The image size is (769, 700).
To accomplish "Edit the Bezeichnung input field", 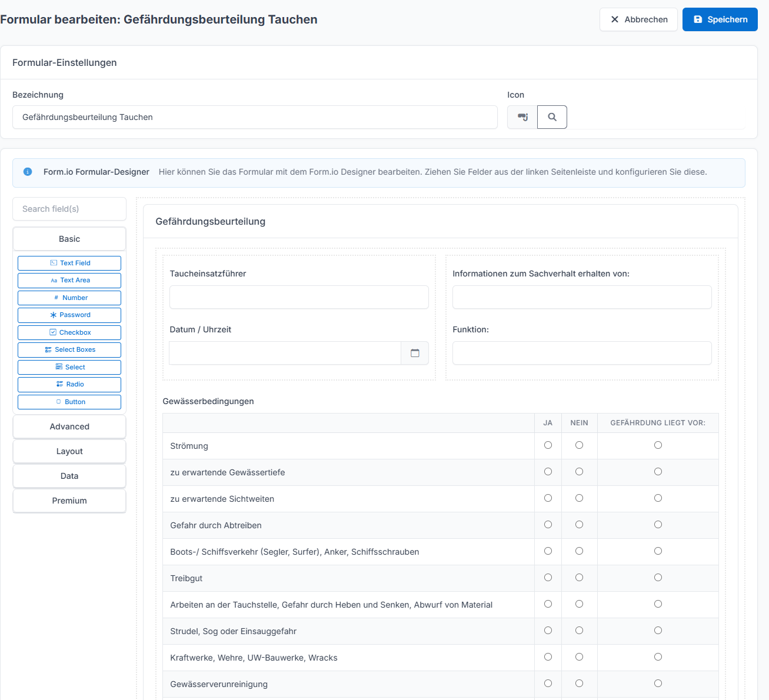I will [x=255, y=117].
